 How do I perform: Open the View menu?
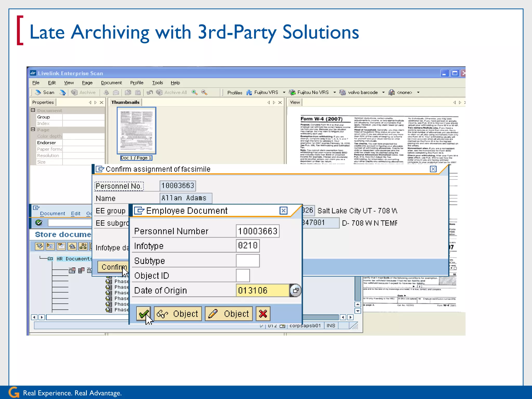click(69, 83)
